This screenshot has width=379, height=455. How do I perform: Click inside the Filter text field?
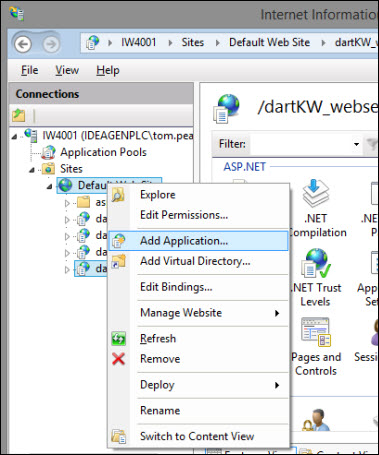point(300,144)
